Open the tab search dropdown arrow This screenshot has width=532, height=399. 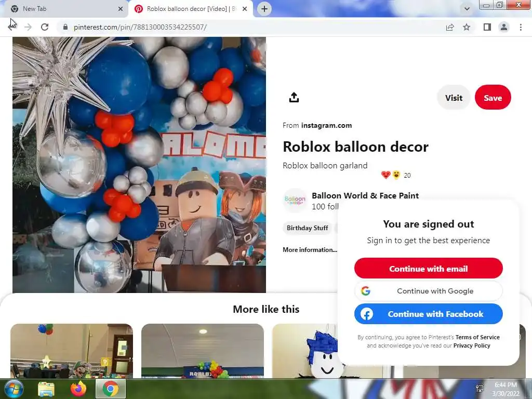(x=467, y=9)
